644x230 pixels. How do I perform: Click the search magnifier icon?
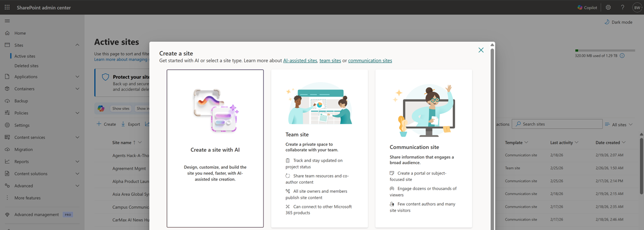(x=517, y=124)
